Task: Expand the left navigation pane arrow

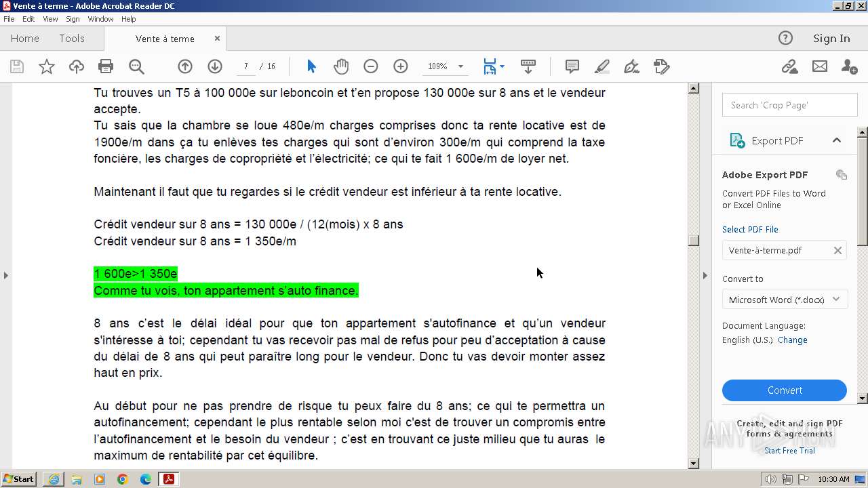Action: (x=6, y=275)
